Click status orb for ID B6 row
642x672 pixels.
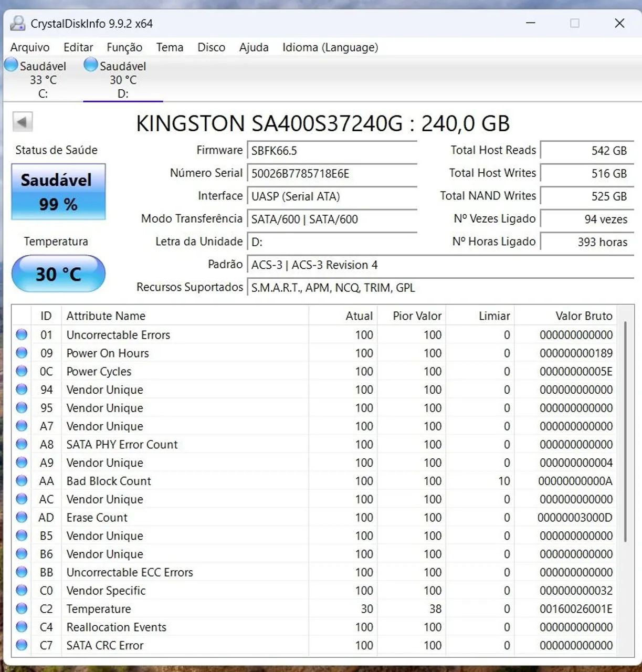point(22,554)
